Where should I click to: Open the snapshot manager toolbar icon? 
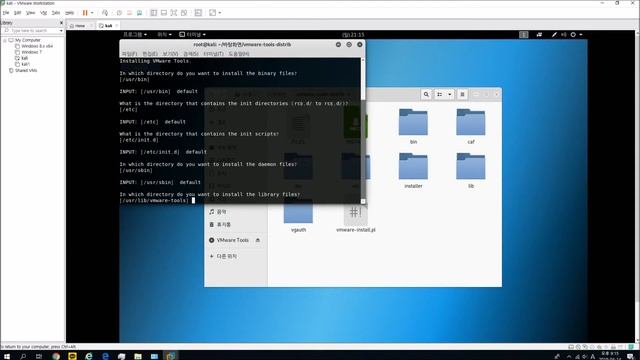(140, 13)
